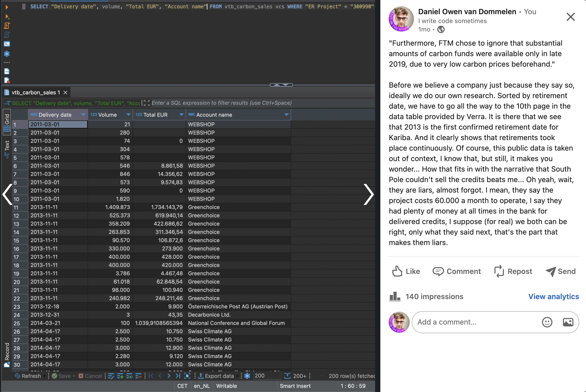The image size is (586, 392).
Task: Toggle Writable state in status bar
Action: (226, 386)
